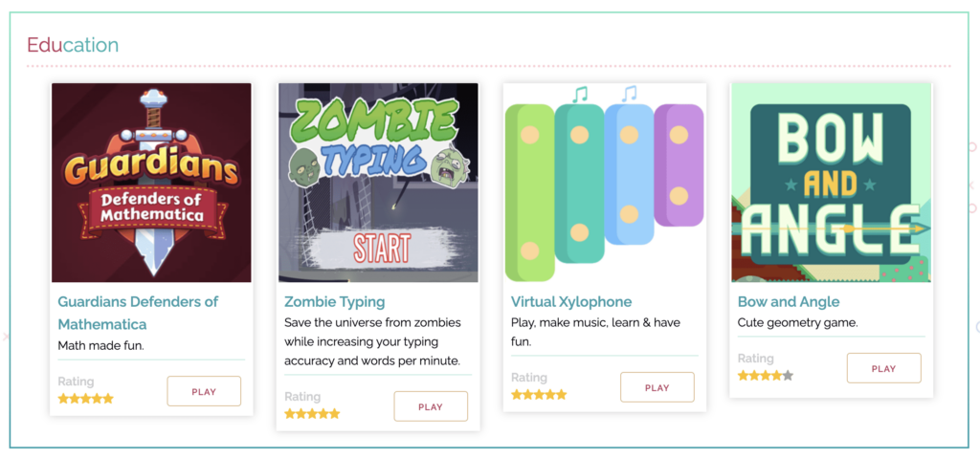This screenshot has height=458, width=980.
Task: Click the Education section heading
Action: (73, 45)
